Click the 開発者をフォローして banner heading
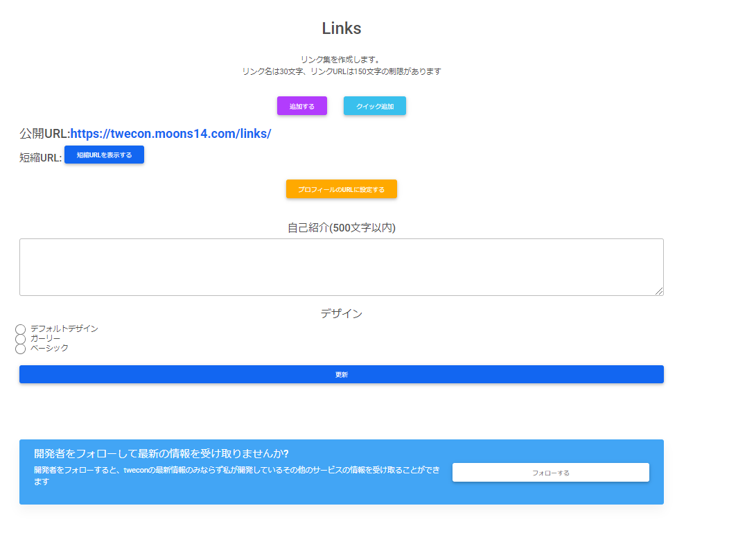 [161, 453]
